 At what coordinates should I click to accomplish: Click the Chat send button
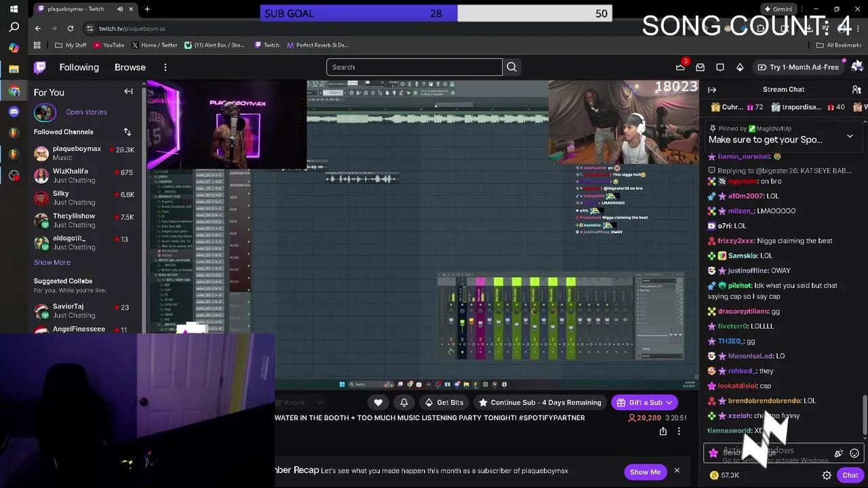click(x=850, y=476)
